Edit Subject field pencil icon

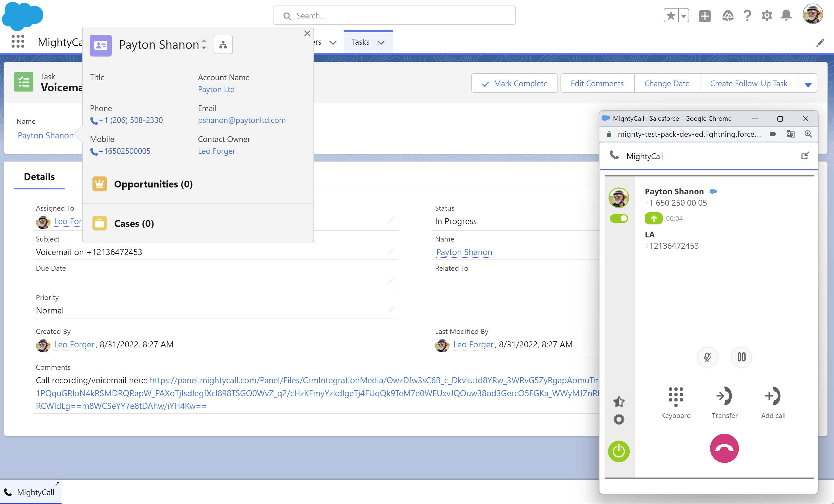391,251
